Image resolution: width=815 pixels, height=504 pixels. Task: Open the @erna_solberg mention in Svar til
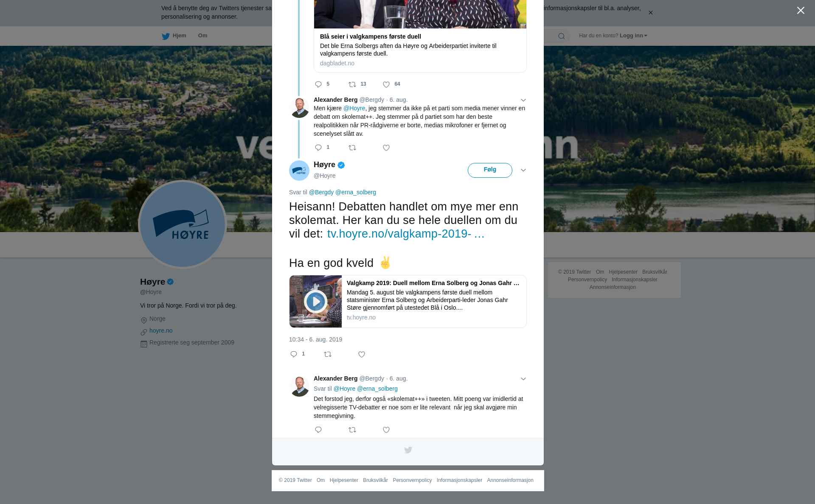[356, 192]
